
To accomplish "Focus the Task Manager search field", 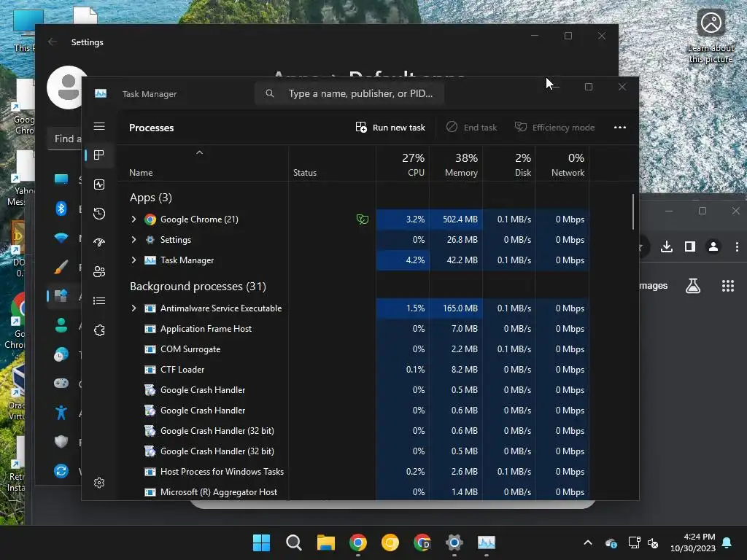I will click(x=349, y=93).
